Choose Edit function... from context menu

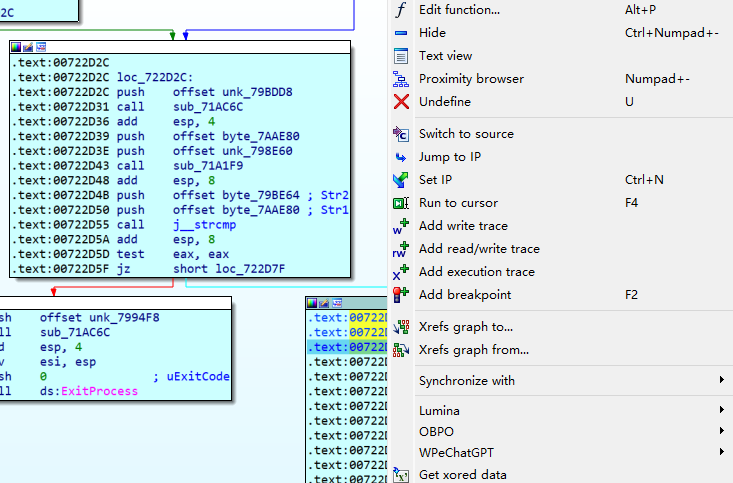(561, 10)
